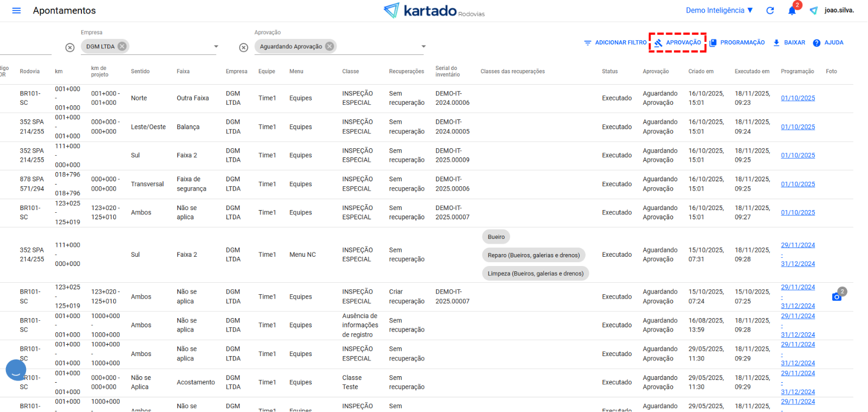Click Baixar to download records

point(789,42)
